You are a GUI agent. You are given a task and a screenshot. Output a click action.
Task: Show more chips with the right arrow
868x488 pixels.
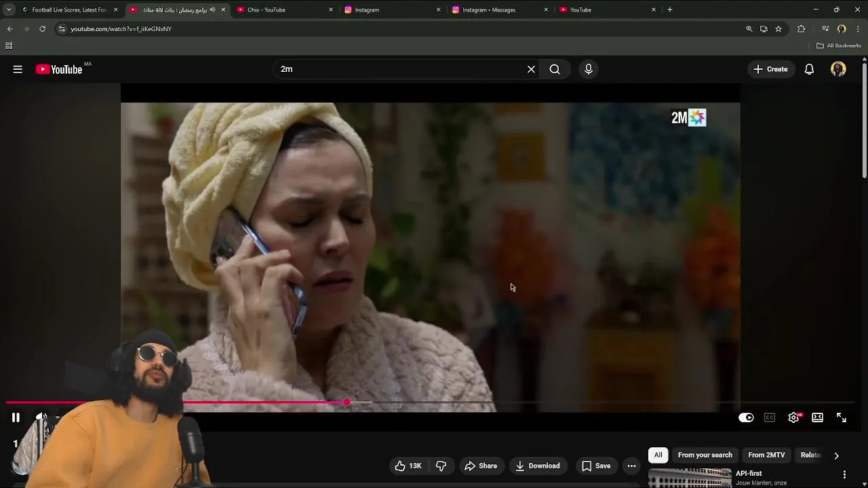(x=836, y=455)
